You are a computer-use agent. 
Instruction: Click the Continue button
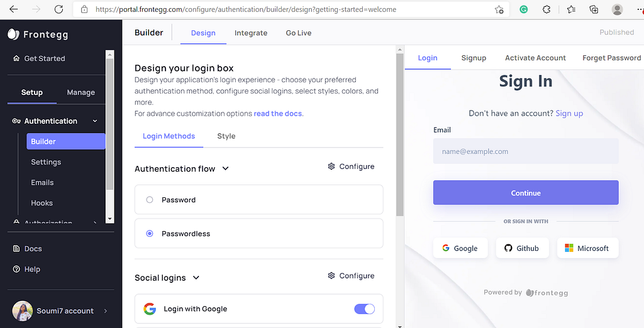click(526, 192)
